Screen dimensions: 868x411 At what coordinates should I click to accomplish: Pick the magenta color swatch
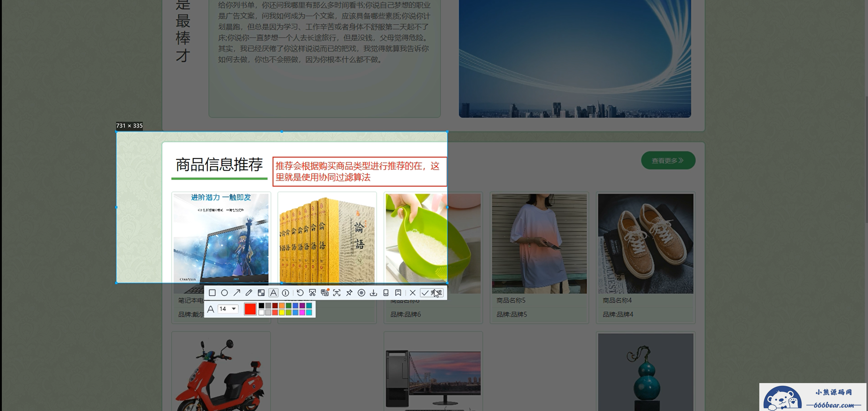[x=302, y=312]
